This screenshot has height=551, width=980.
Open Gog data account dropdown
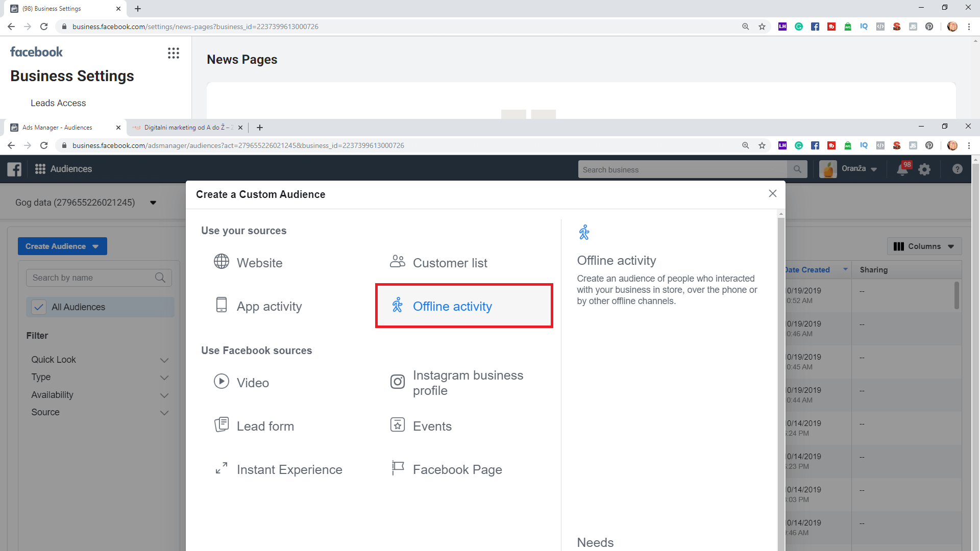153,203
